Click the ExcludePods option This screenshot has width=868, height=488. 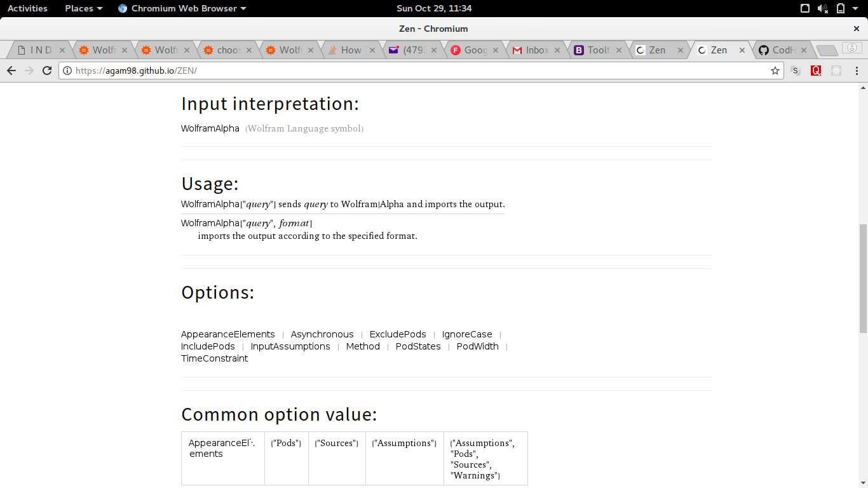point(398,334)
